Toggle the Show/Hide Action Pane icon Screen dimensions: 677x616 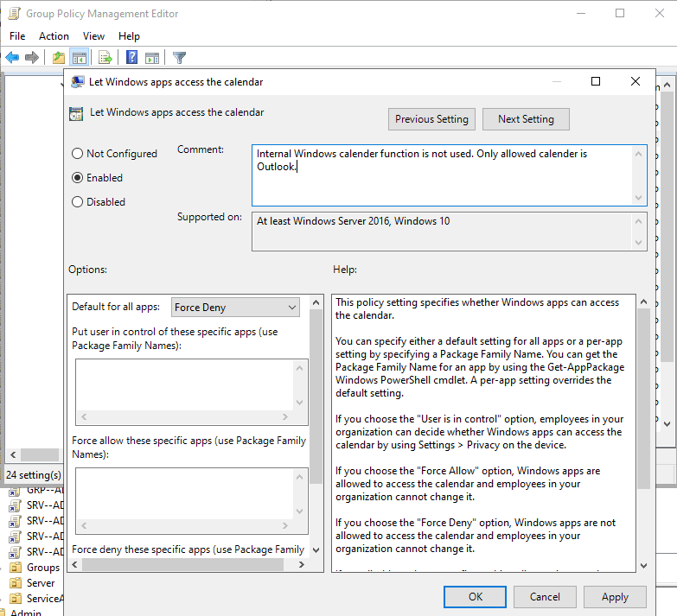point(152,57)
